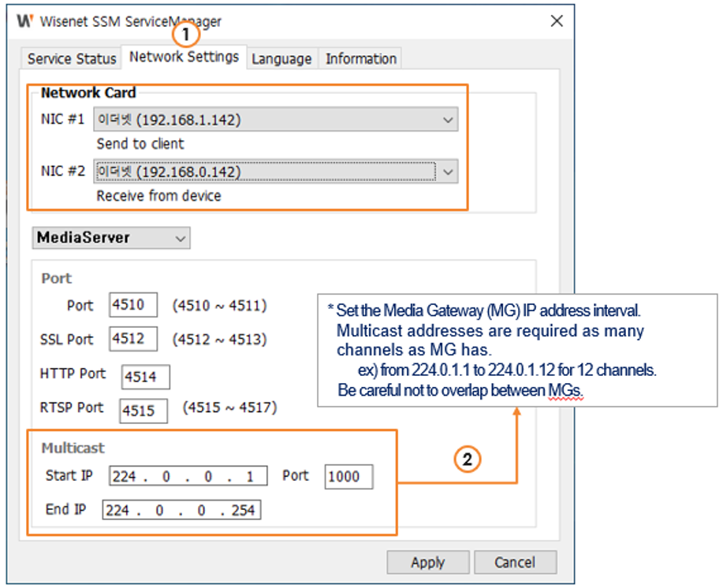Click the HTTP Port field showing 4514
719x588 pixels.
click(146, 377)
